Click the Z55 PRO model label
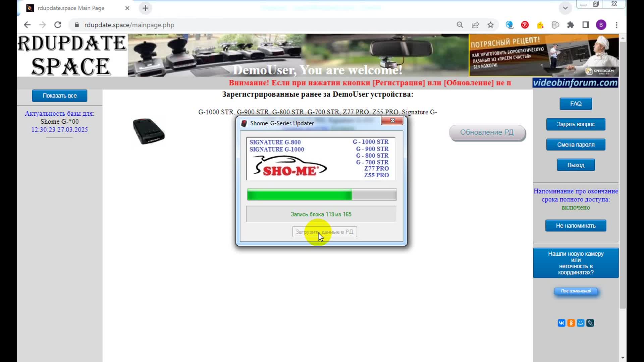 [377, 175]
